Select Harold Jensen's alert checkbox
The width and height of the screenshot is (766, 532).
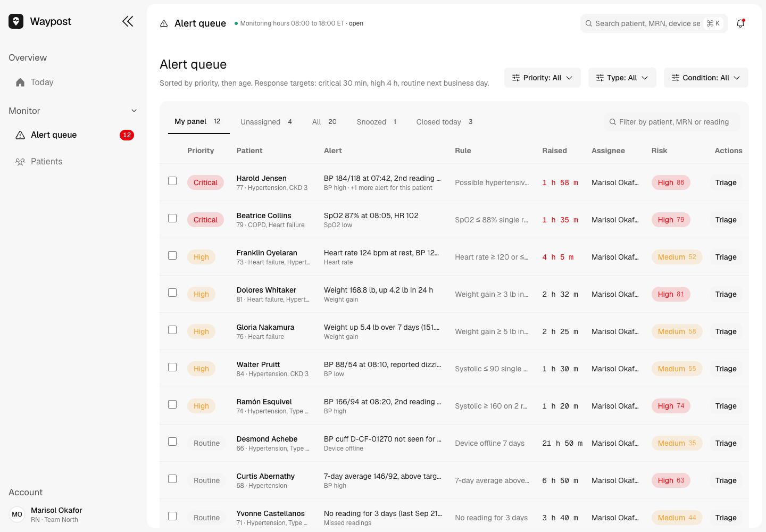click(172, 181)
